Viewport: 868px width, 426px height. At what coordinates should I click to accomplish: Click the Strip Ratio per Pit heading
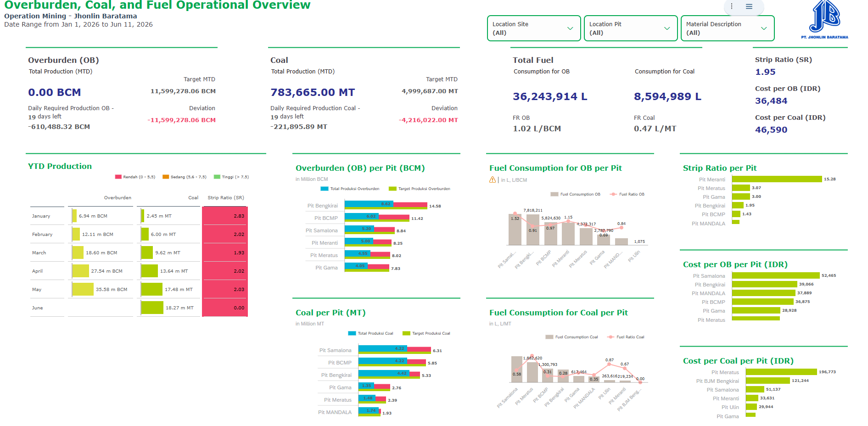[720, 168]
